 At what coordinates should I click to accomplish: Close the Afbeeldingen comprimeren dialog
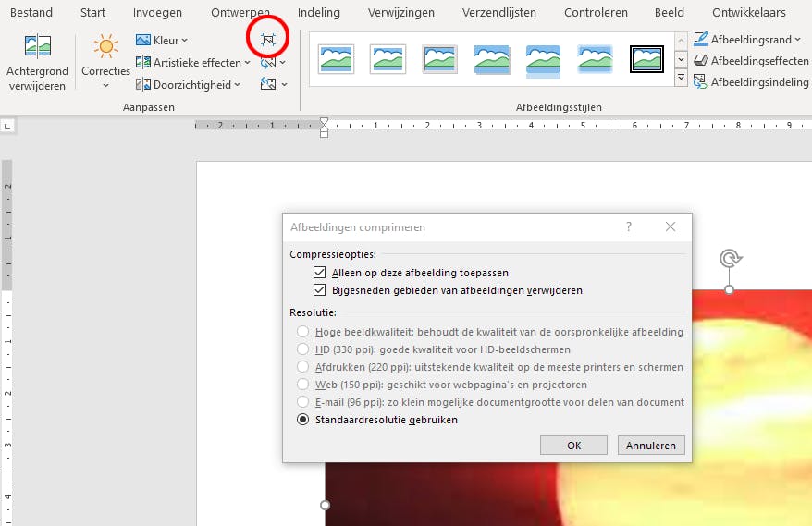point(671,226)
